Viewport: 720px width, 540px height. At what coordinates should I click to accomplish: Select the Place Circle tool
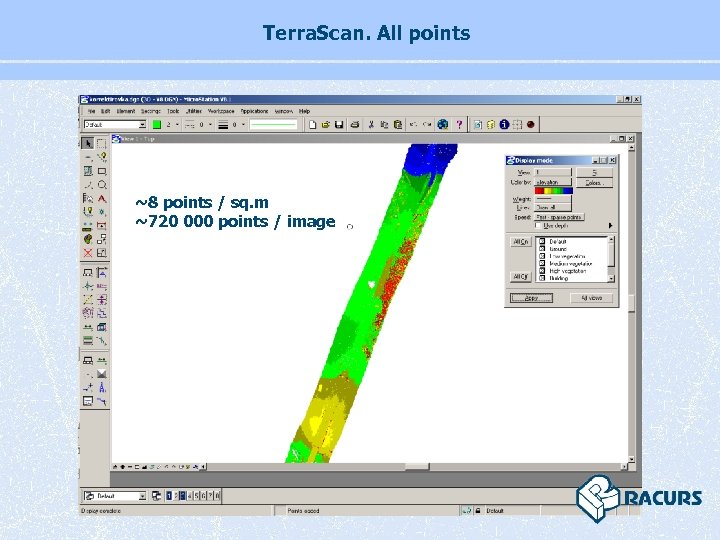[x=102, y=185]
